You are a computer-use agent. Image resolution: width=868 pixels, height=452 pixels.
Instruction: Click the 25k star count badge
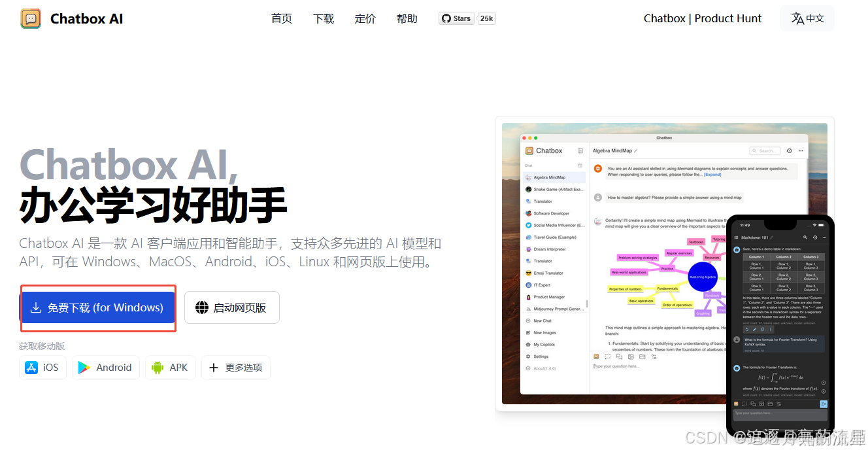[487, 18]
